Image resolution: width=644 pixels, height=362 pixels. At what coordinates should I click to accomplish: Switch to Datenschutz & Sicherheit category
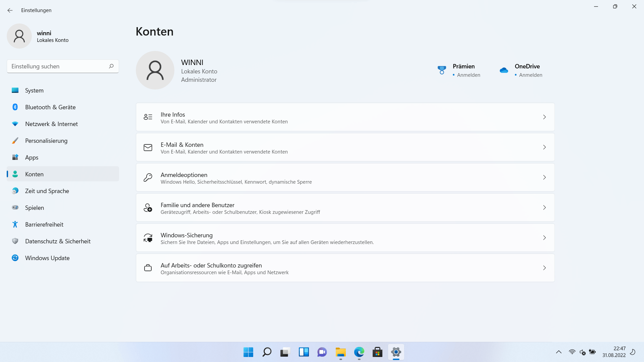58,241
